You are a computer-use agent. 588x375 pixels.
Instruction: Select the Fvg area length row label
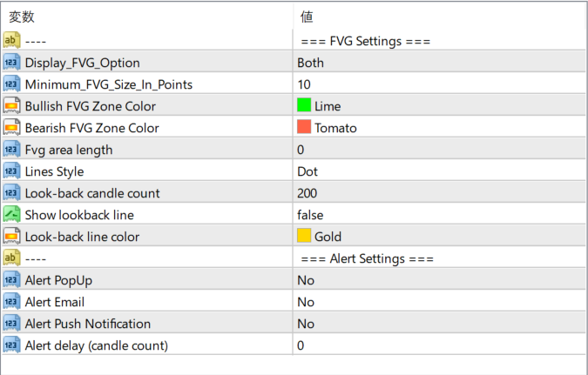69,150
